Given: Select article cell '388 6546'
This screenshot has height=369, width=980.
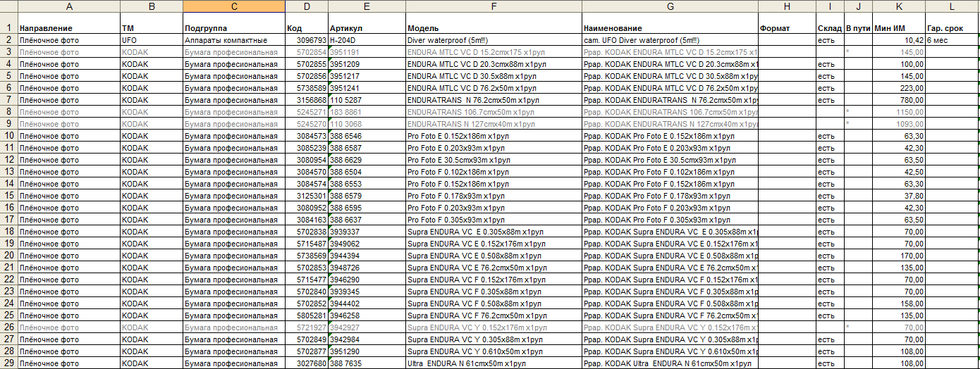Looking at the screenshot, I should pos(367,135).
